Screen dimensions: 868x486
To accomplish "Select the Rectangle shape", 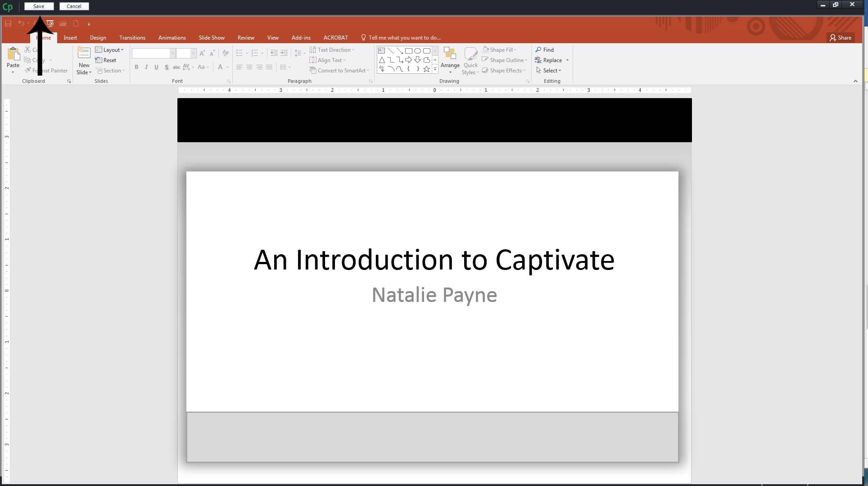I will pos(409,51).
